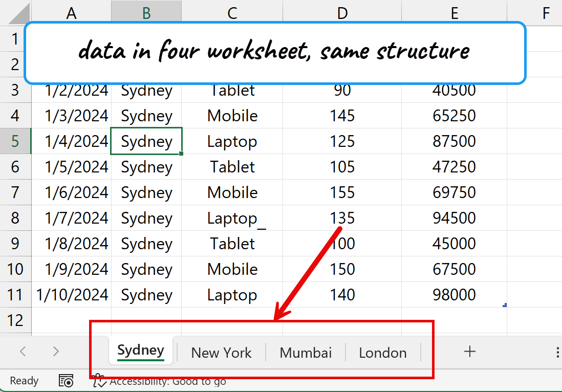This screenshot has height=392, width=562.
Task: Click Laptop cell in row 5
Action: [232, 141]
